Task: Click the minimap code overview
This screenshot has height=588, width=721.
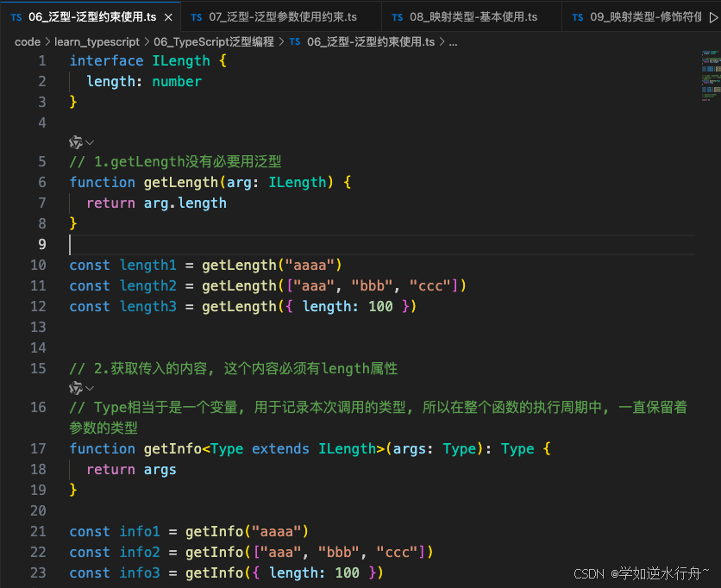Action: point(711,76)
